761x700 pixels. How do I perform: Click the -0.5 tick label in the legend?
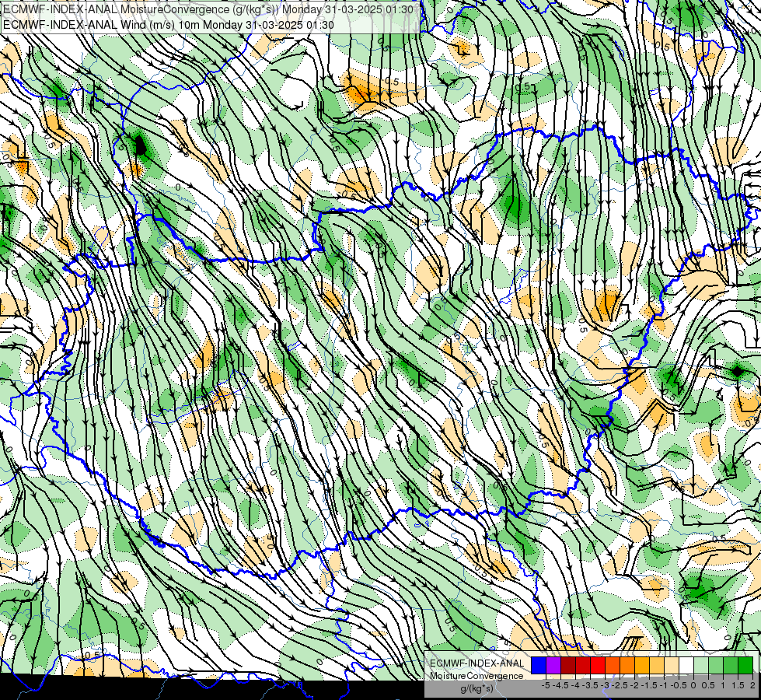(x=679, y=685)
